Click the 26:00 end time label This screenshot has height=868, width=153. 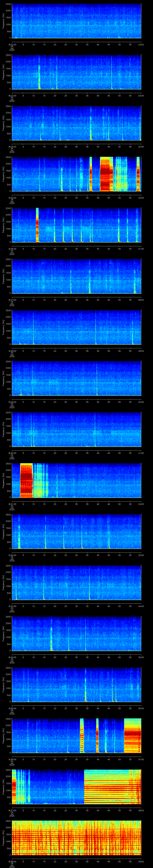point(141,197)
